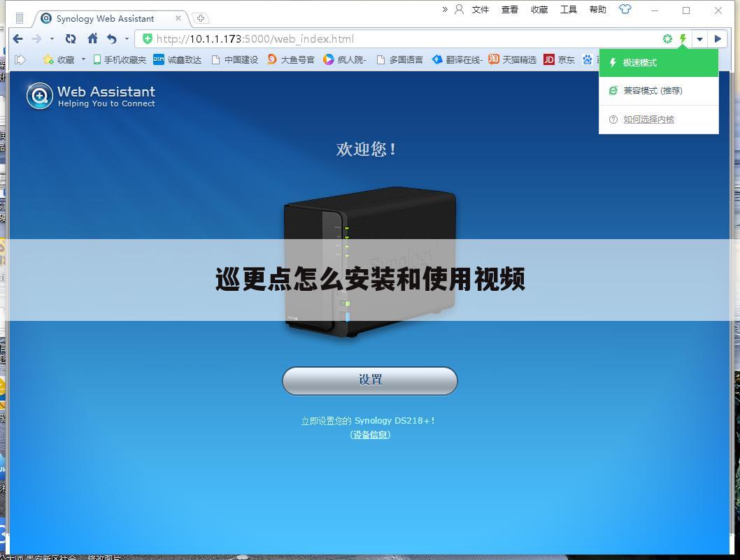Open 如何选择内核 help link
This screenshot has width=740, height=560.
[648, 120]
